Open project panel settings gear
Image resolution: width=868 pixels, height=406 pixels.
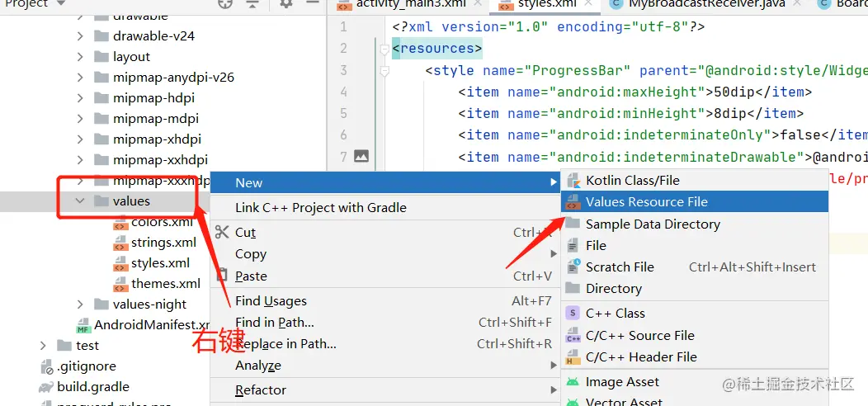285,3
